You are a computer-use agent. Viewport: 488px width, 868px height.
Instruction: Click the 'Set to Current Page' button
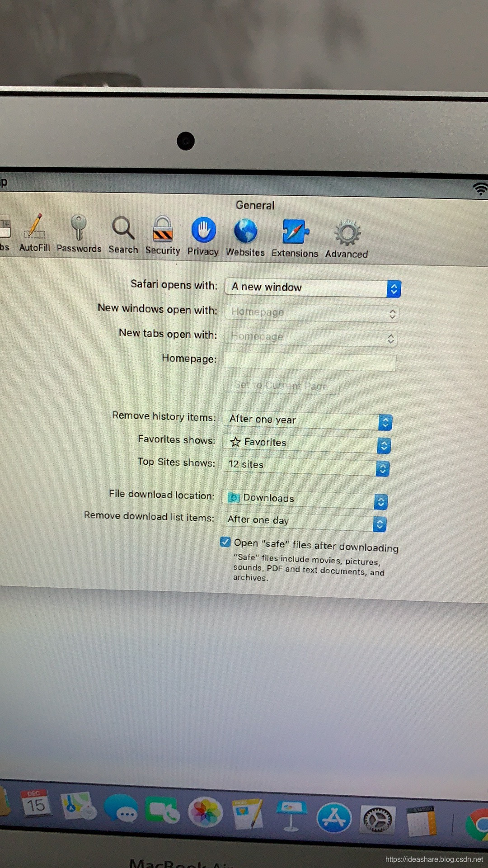[x=281, y=386]
